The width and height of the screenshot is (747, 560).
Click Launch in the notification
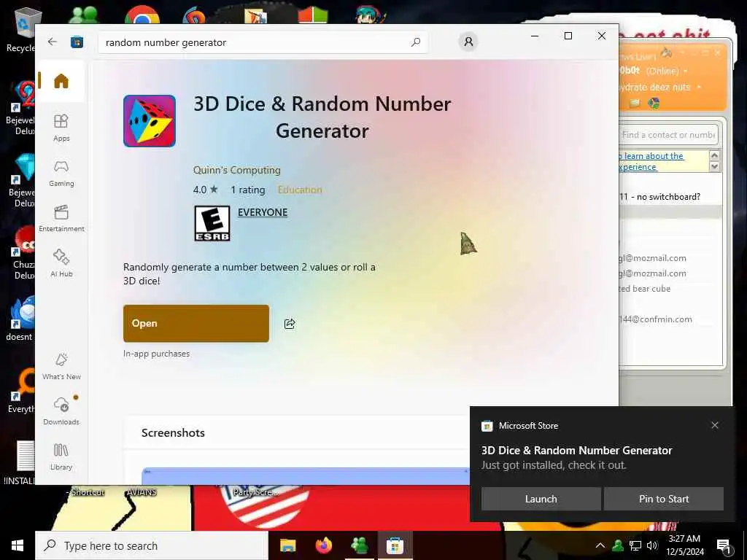541,499
